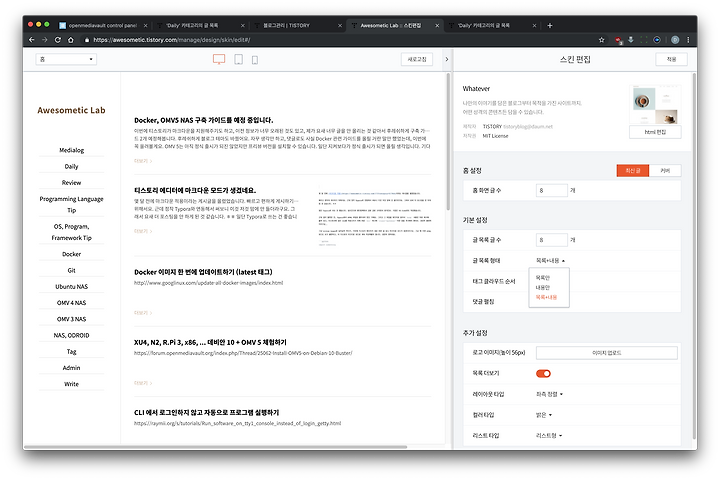
Task: Click the address bar URL
Action: coord(172,40)
